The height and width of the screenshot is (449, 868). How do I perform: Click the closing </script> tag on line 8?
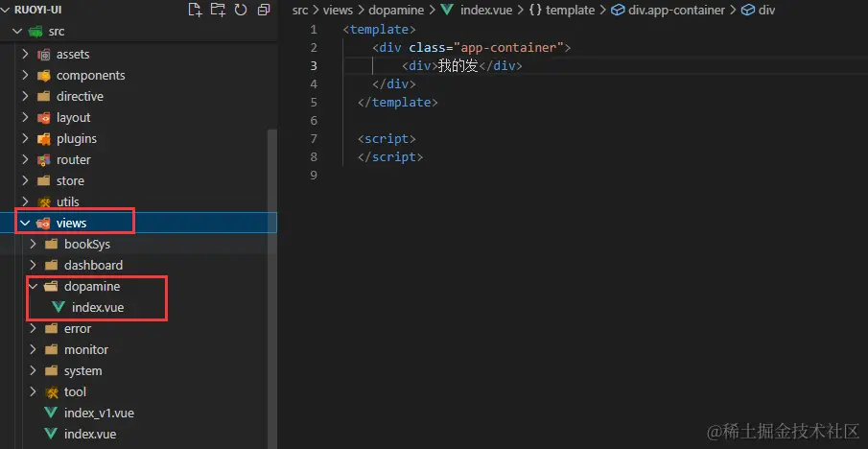(x=390, y=156)
